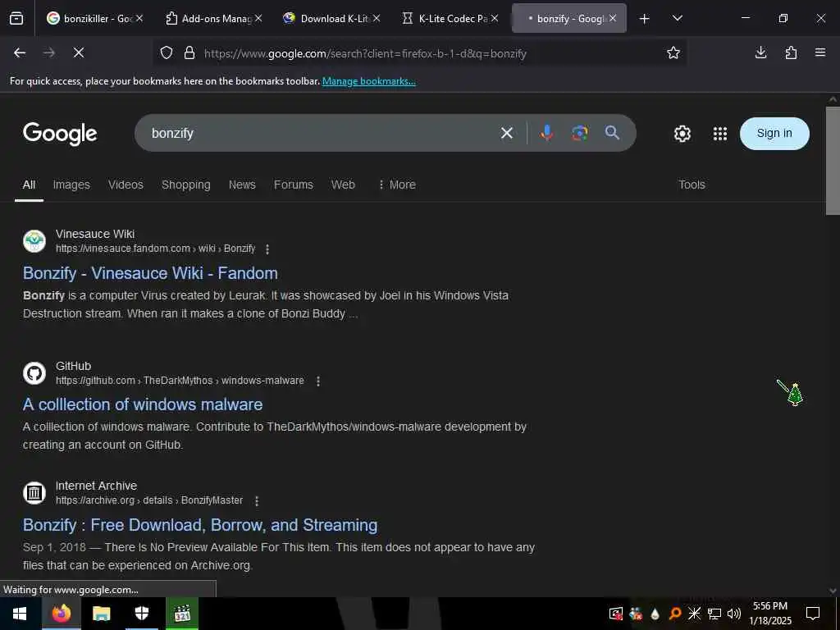The image size is (840, 630).
Task: Select the Videos search filter
Action: tap(126, 185)
